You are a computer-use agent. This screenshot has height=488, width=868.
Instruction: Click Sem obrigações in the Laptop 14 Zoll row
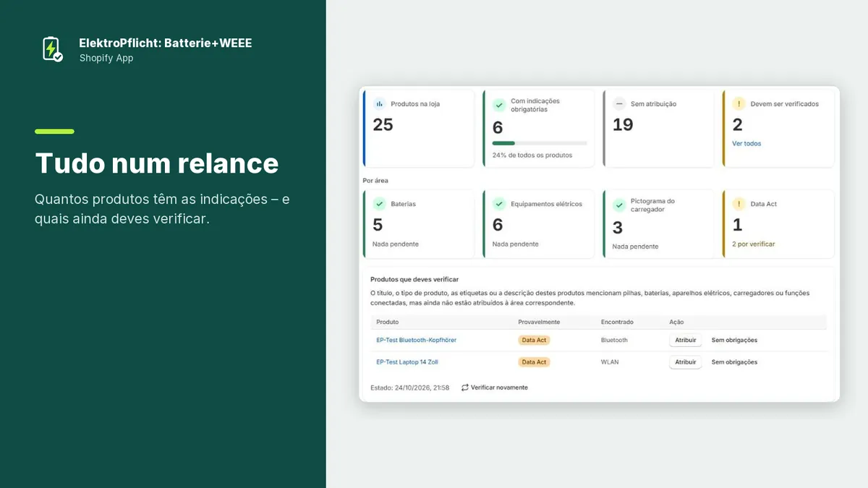coord(734,361)
